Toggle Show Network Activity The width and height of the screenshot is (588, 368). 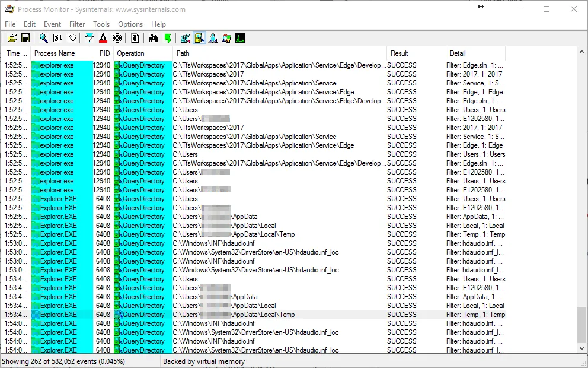(213, 38)
